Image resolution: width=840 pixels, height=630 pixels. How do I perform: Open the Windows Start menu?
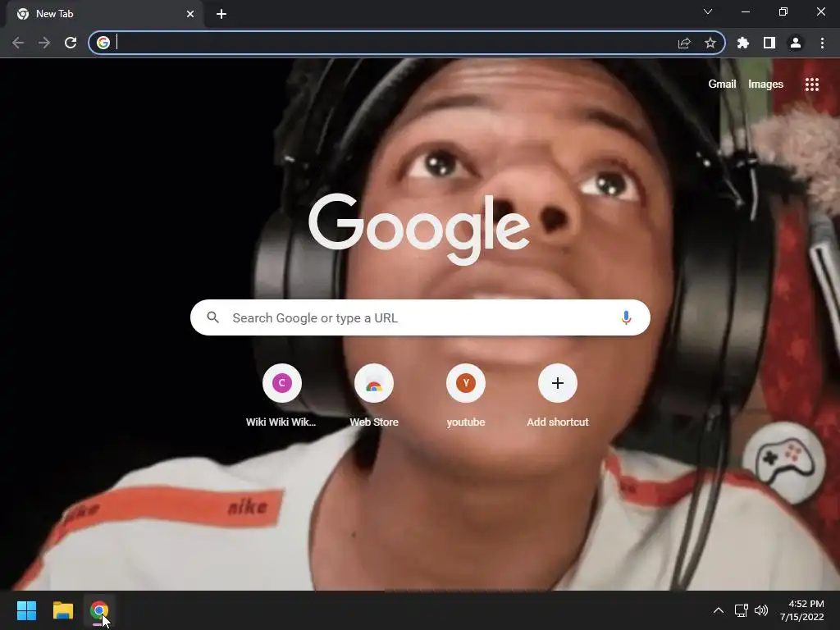[x=26, y=610]
